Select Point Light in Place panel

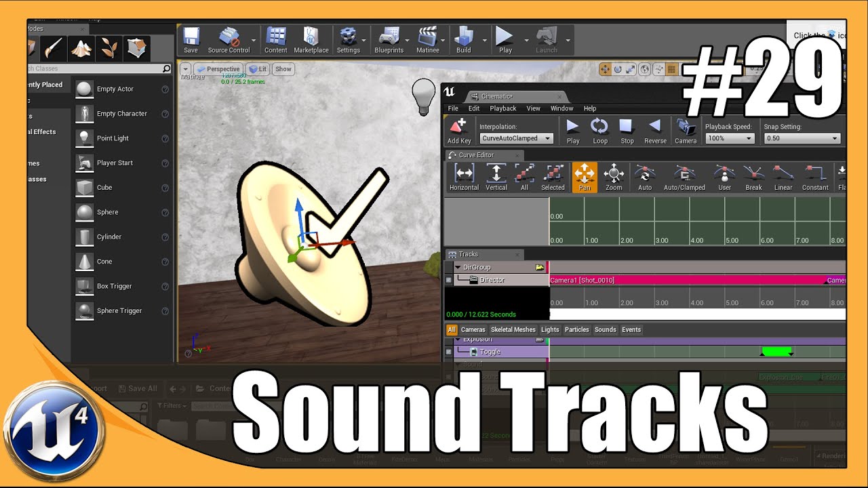coord(122,138)
